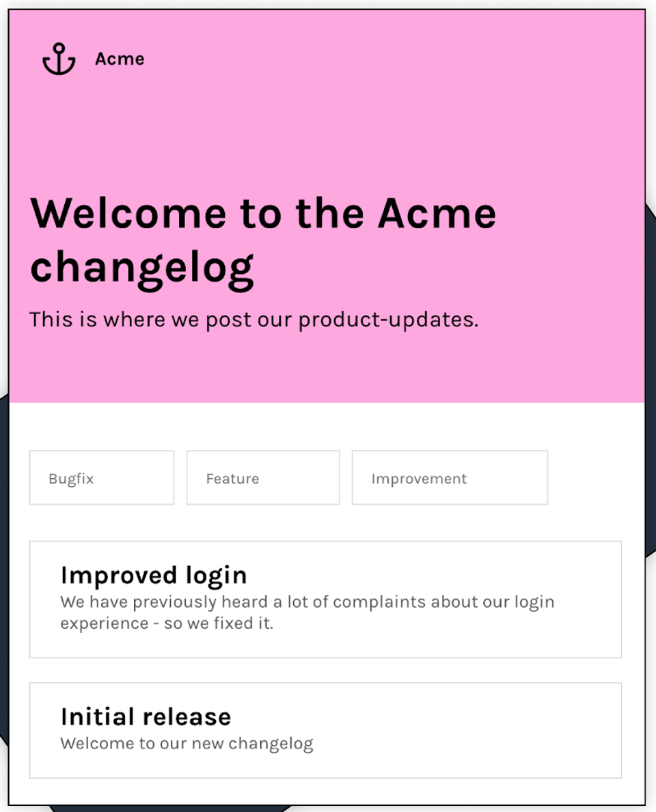
Task: Click the white space right of Improvement filter
Action: (x=594, y=478)
